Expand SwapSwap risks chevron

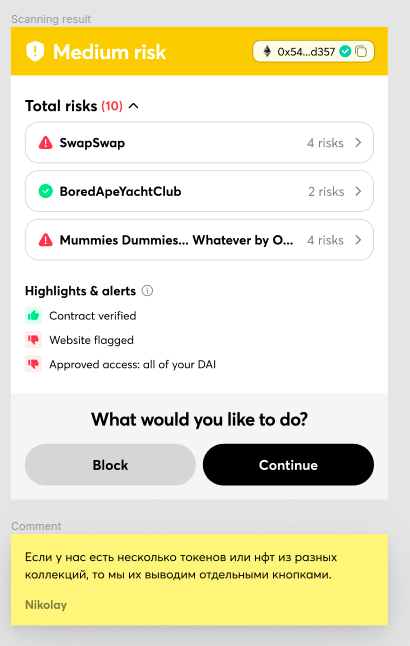click(358, 143)
